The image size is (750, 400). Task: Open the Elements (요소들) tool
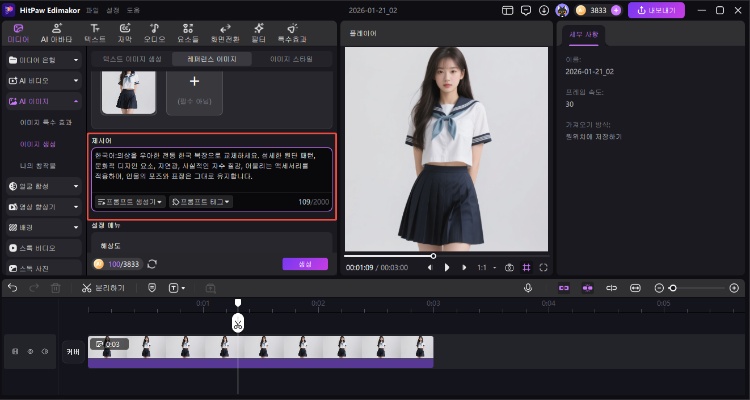(x=188, y=33)
